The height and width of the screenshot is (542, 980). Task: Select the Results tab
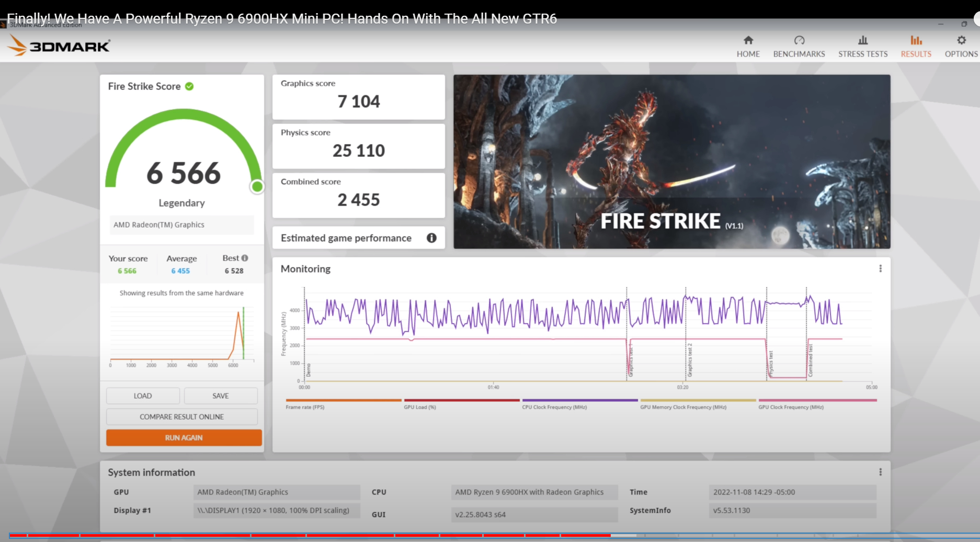tap(916, 47)
